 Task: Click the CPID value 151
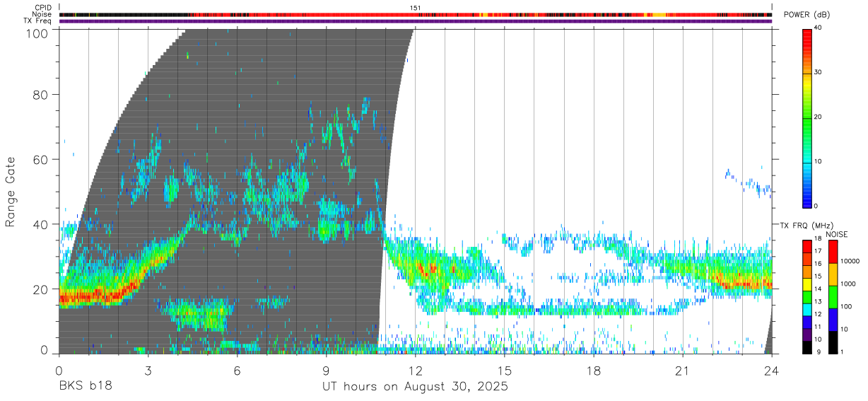tap(416, 8)
